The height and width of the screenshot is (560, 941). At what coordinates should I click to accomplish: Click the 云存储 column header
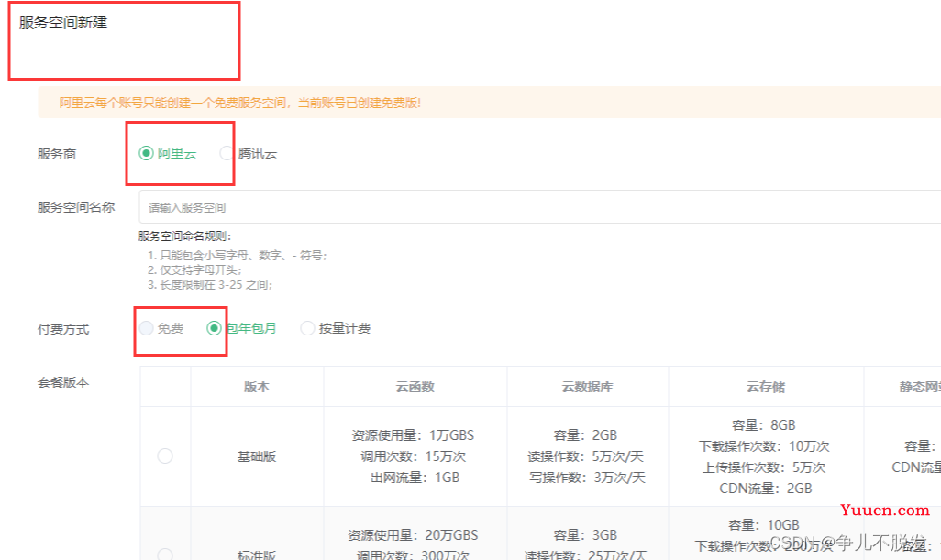click(765, 387)
